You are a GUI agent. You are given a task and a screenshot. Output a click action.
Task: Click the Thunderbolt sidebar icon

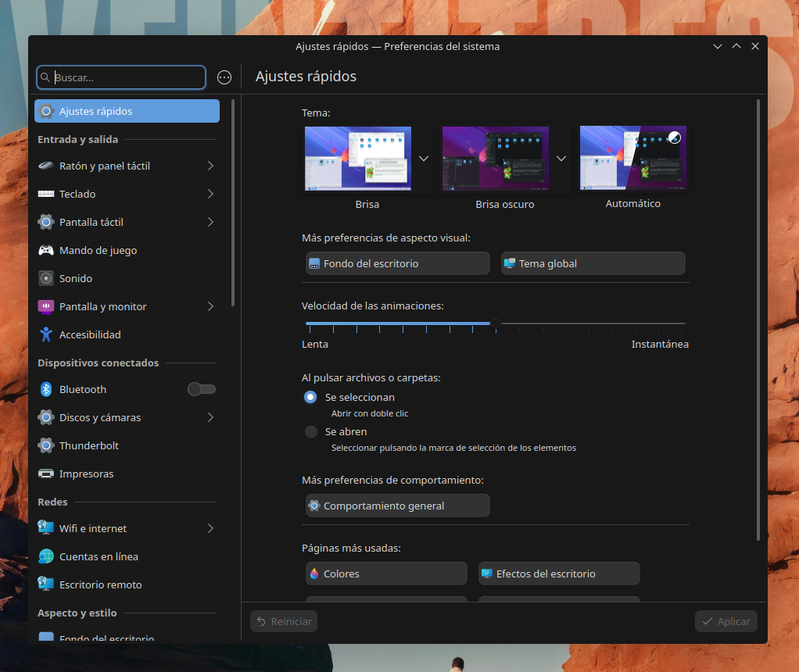48,445
